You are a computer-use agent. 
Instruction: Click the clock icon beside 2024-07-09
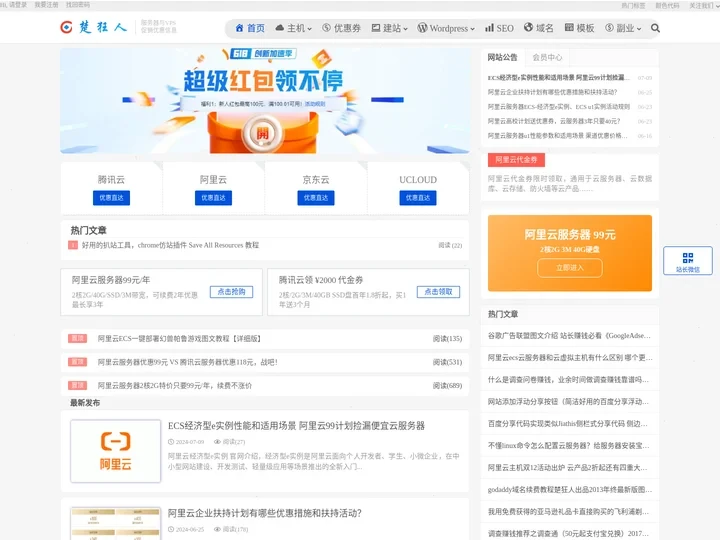[x=171, y=442]
